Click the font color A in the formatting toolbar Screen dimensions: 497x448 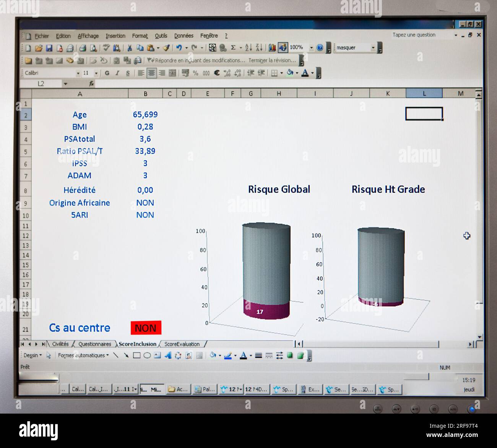click(305, 73)
